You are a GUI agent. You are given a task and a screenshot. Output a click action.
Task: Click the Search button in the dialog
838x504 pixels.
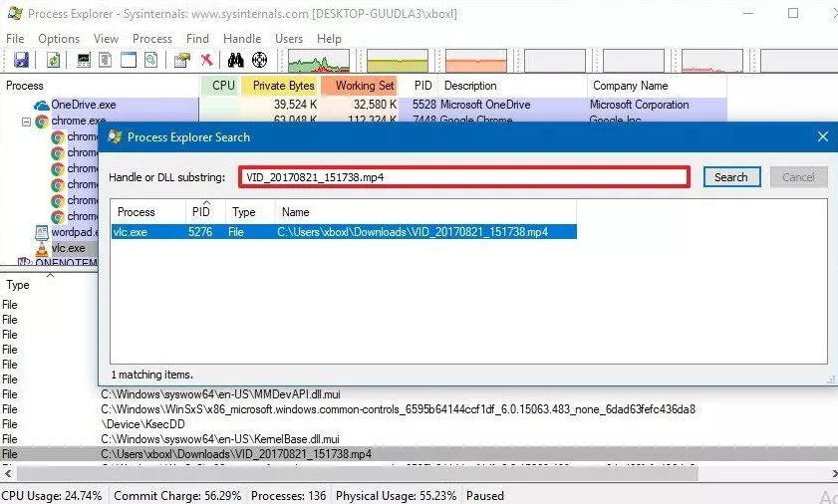731,177
